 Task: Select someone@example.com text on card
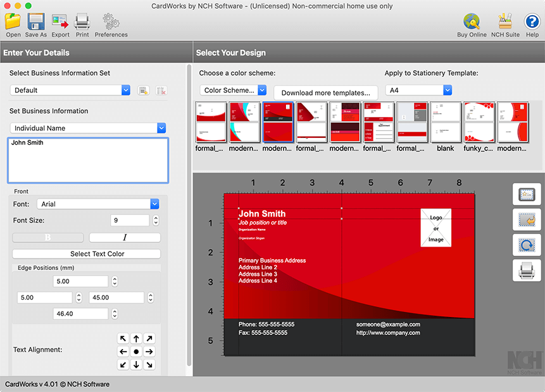click(388, 324)
